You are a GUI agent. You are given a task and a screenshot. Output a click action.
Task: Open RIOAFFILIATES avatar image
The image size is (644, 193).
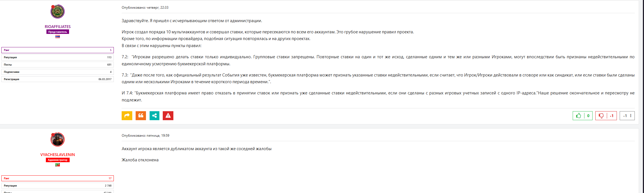point(58,12)
